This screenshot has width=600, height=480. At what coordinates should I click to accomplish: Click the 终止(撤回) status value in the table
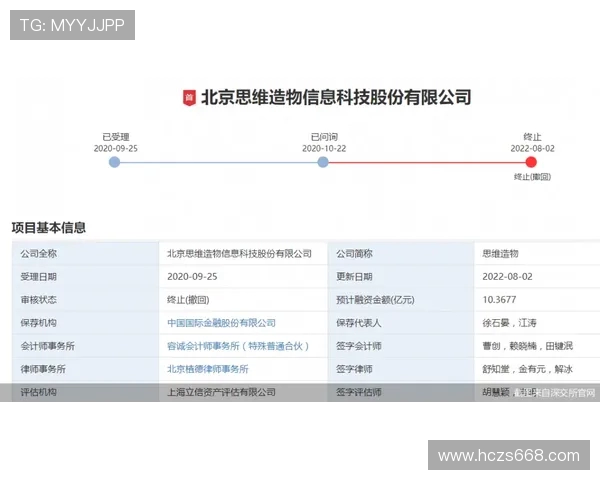point(188,300)
